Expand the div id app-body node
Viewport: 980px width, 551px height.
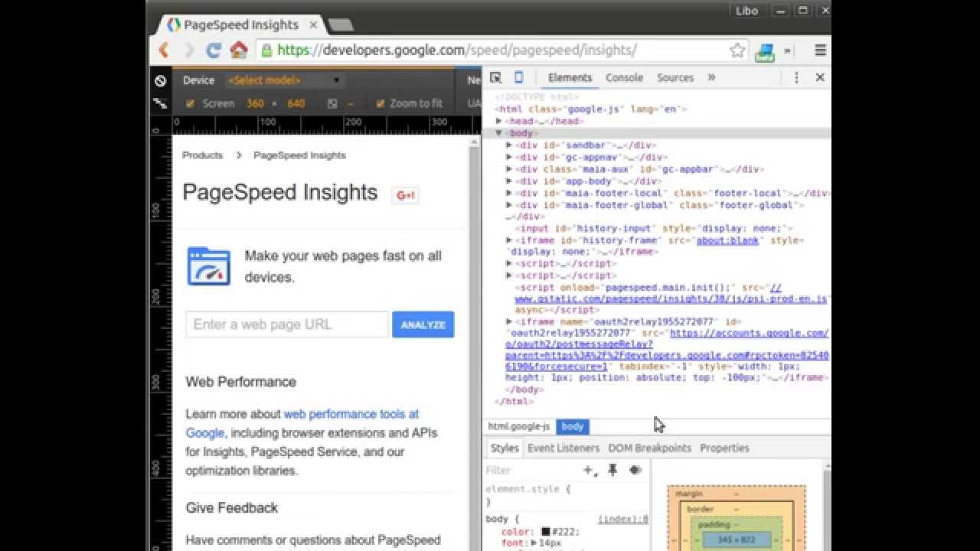[x=510, y=181]
